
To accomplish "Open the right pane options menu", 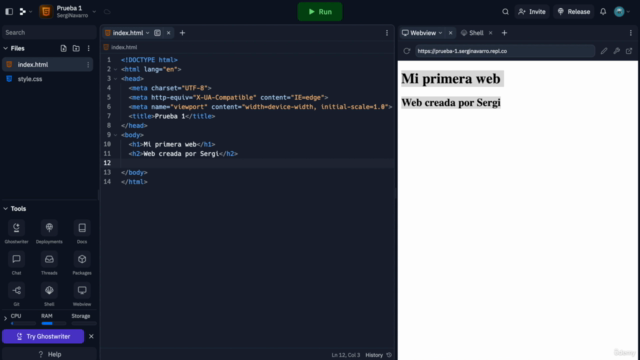I will [631, 33].
